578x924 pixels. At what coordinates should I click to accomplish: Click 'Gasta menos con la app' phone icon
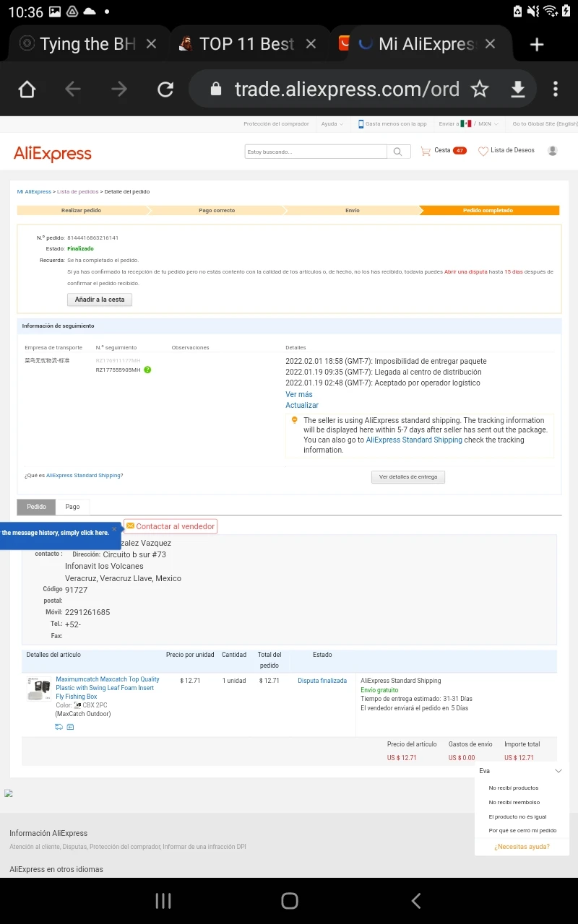point(361,124)
